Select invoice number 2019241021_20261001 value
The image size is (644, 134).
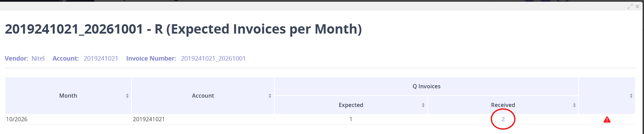pyautogui.click(x=213, y=59)
